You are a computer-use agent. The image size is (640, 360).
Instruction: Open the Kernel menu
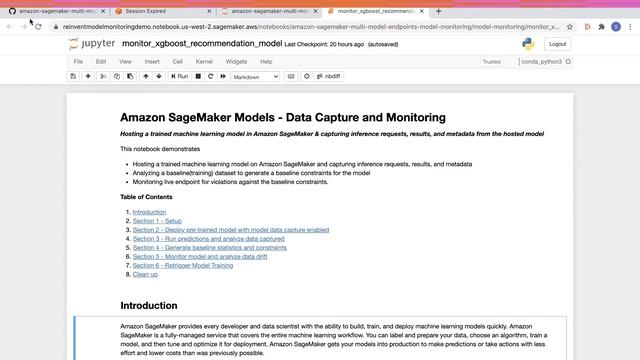(204, 62)
